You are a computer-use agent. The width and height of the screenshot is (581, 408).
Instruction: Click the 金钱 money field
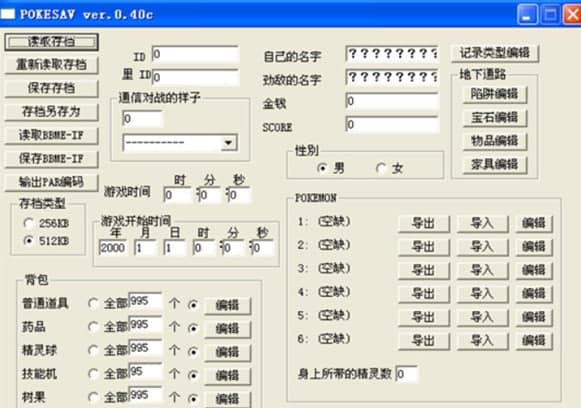point(392,101)
